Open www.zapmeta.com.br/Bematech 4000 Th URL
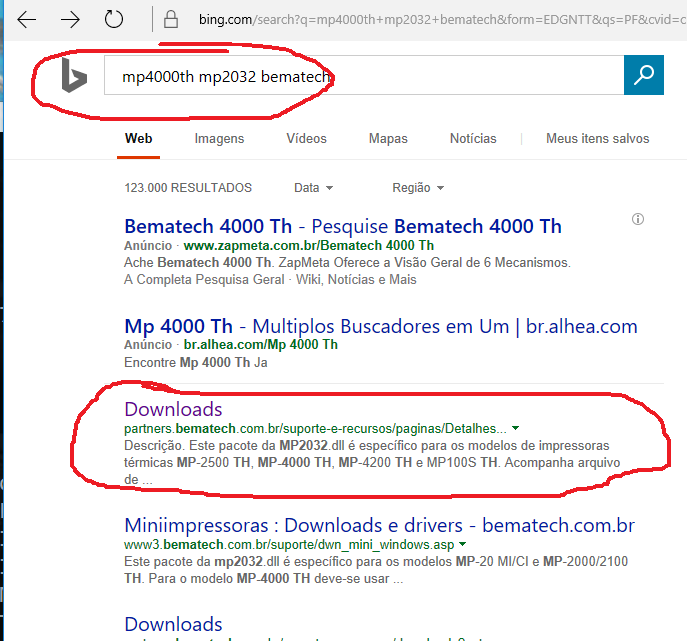Image resolution: width=687 pixels, height=641 pixels. [x=308, y=245]
